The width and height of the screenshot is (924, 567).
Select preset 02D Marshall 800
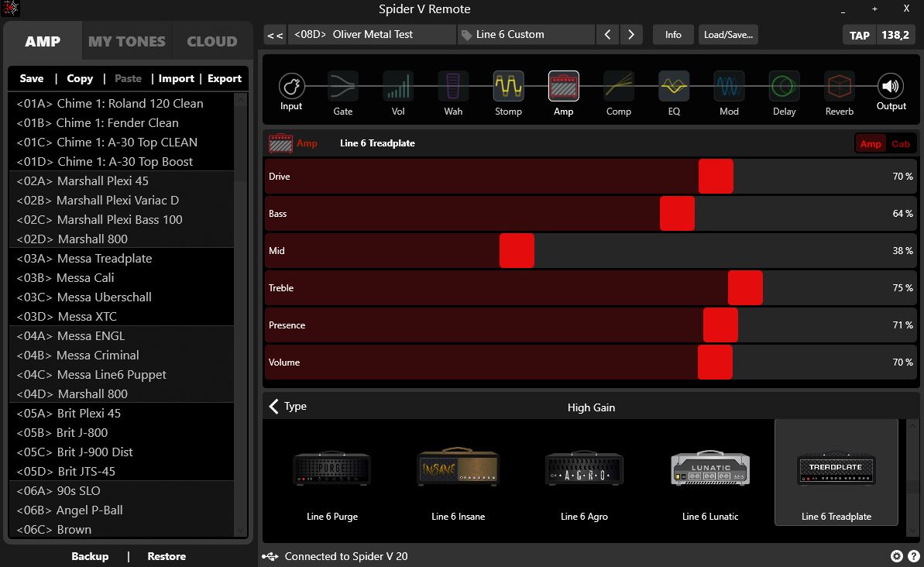pos(122,239)
